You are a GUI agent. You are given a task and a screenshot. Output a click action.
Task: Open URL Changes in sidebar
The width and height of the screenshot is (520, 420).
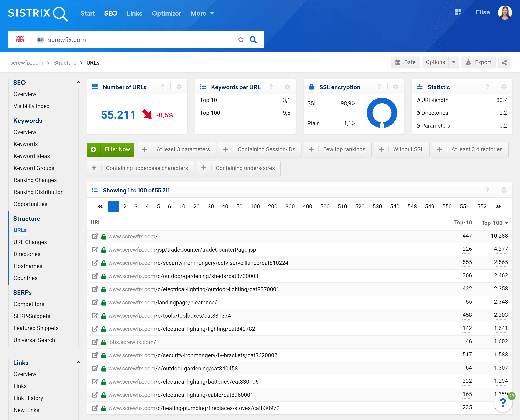click(x=30, y=242)
